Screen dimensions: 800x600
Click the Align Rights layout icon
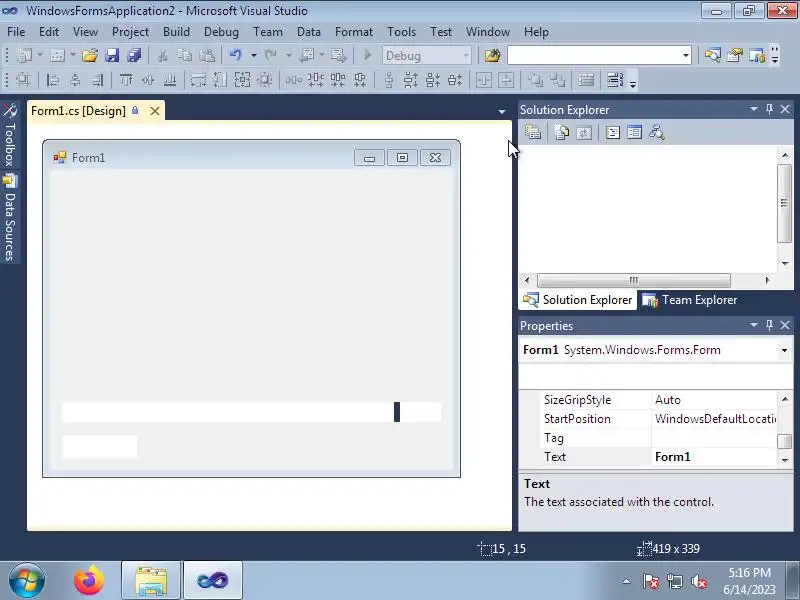click(x=97, y=80)
